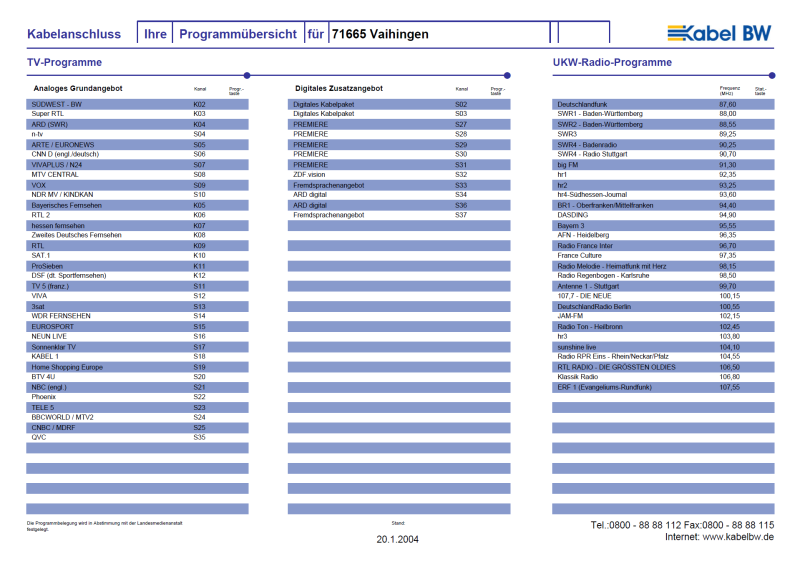Select the Kabelanschluss heading text
Viewport: 800px width, 566px height.
tap(74, 34)
